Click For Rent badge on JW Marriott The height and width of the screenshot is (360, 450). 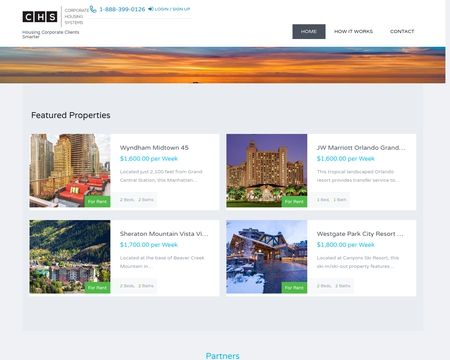pyautogui.click(x=294, y=202)
